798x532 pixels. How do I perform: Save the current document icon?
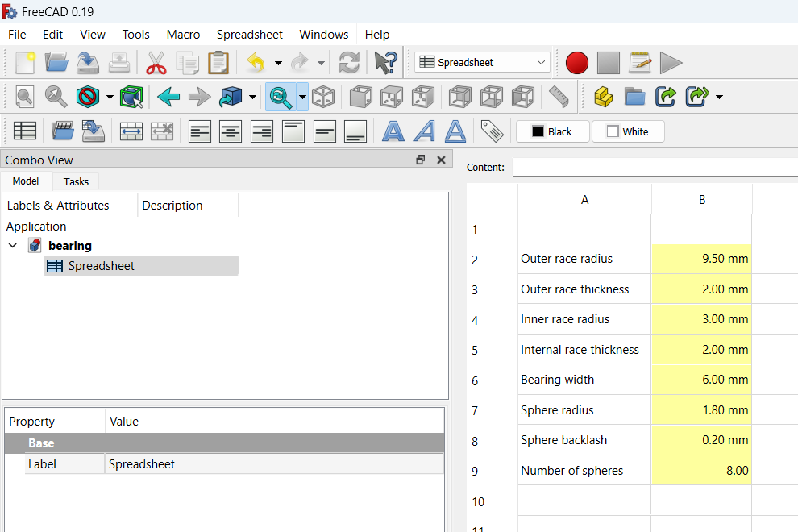pos(88,63)
